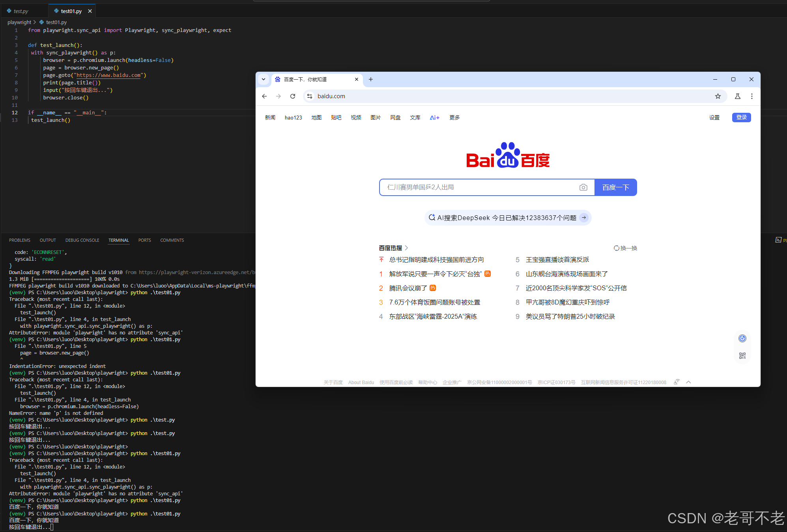Collapse the footer with the up chevron
This screenshot has width=787, height=532.
tap(688, 382)
